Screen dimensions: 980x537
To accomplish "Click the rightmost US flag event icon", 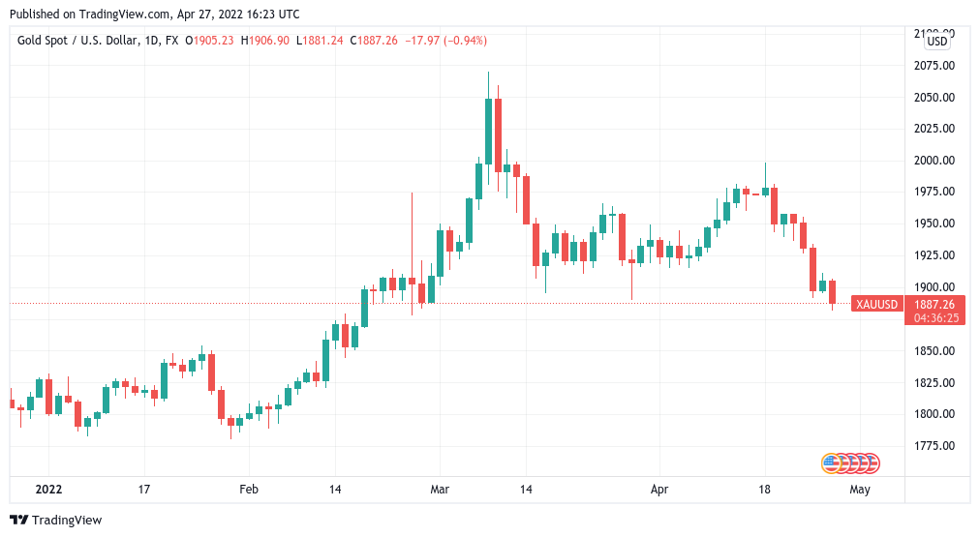I will pyautogui.click(x=871, y=462).
